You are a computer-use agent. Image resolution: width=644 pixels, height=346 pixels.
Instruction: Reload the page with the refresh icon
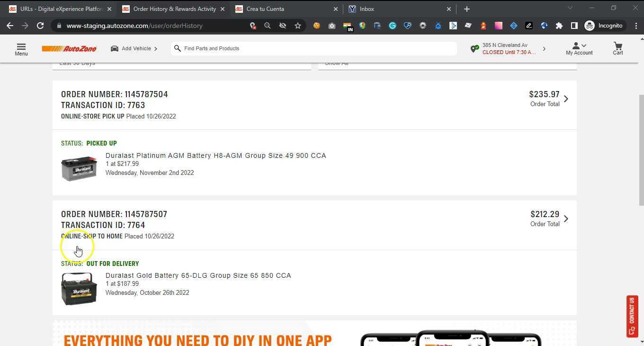[x=40, y=26]
